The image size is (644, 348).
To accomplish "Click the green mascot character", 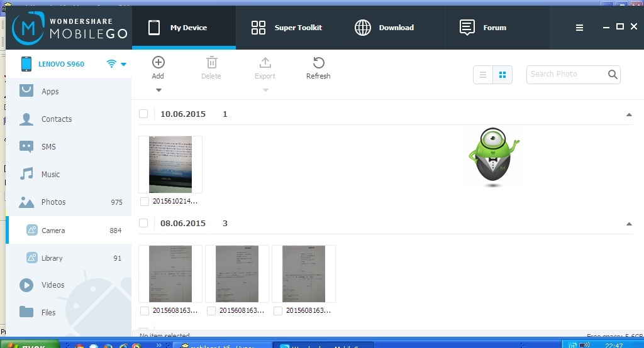I will [493, 157].
